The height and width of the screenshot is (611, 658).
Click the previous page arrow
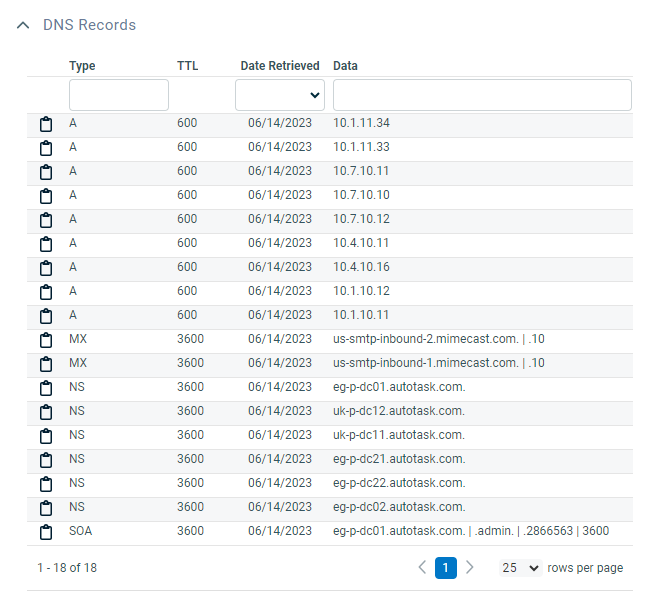click(422, 568)
